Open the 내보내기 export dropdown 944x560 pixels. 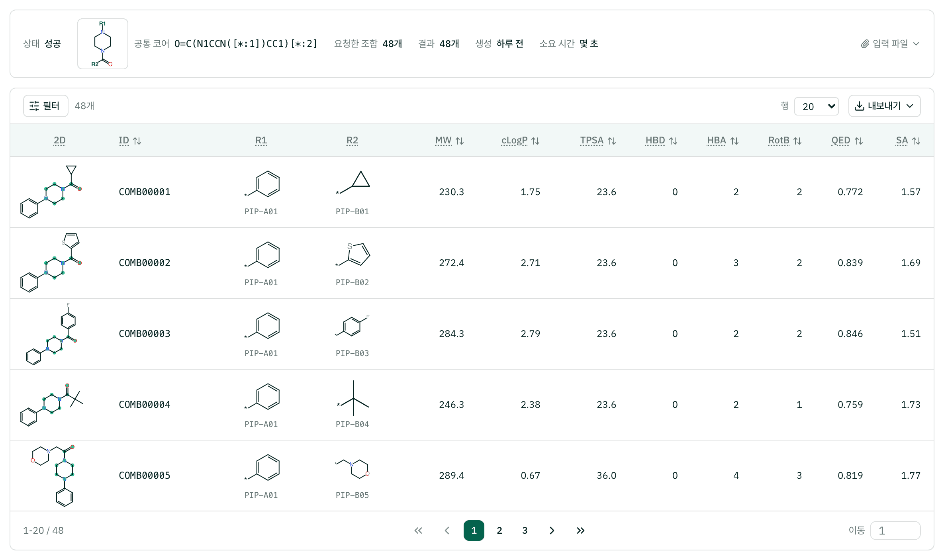tap(884, 106)
